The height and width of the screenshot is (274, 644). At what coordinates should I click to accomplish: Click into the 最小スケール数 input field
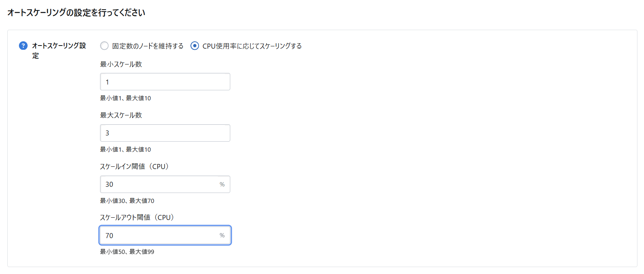pos(165,82)
